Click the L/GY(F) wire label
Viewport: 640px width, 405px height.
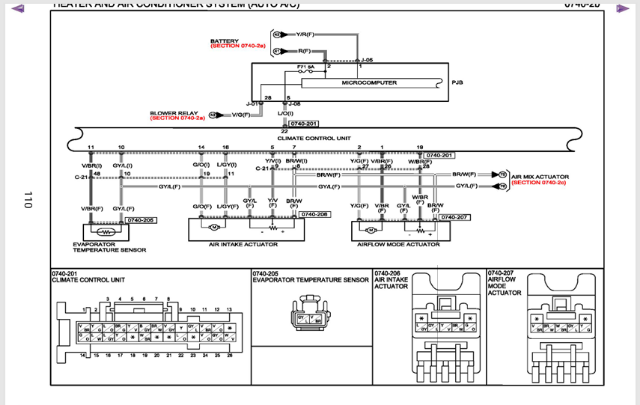(x=228, y=207)
